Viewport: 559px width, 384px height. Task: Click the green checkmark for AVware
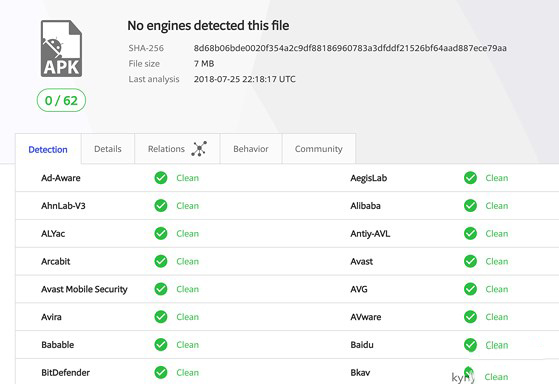click(x=470, y=317)
